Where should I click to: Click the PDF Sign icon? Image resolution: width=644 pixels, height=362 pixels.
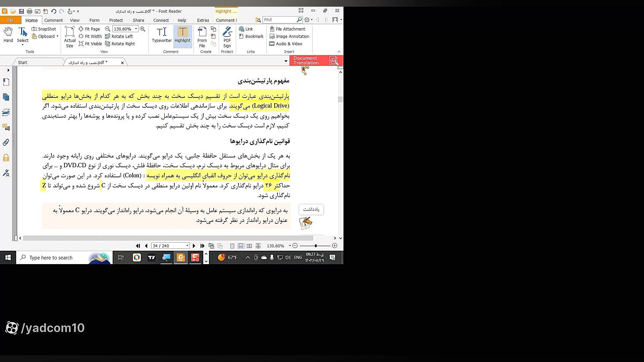[x=227, y=35]
